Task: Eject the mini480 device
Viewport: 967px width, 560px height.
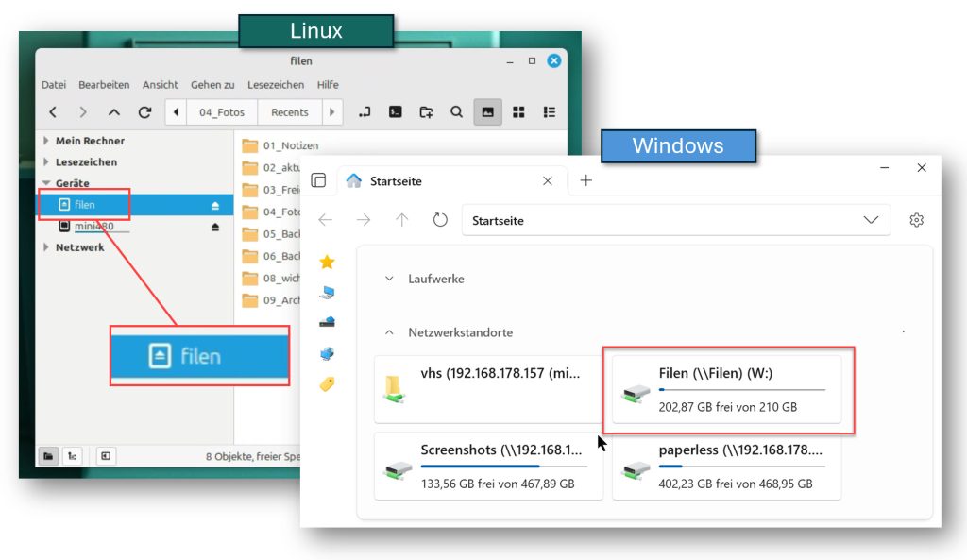Action: (215, 227)
